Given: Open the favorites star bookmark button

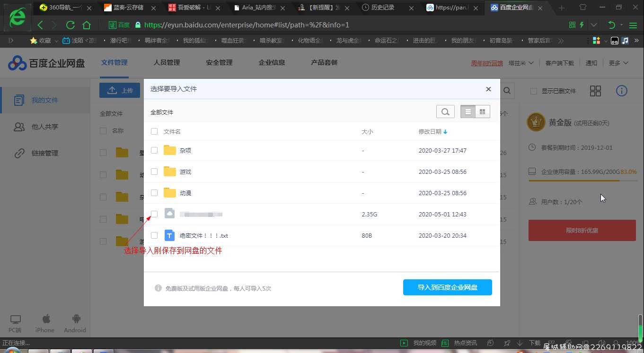Looking at the screenshot, I should coord(40,41).
